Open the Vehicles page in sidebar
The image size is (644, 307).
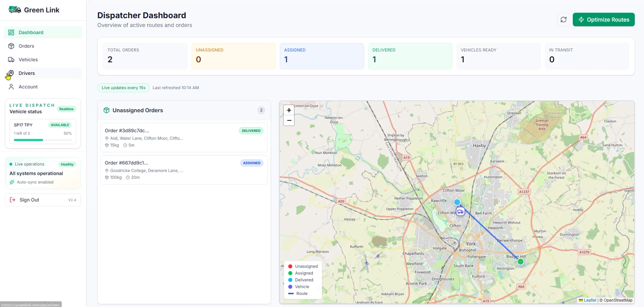point(28,60)
